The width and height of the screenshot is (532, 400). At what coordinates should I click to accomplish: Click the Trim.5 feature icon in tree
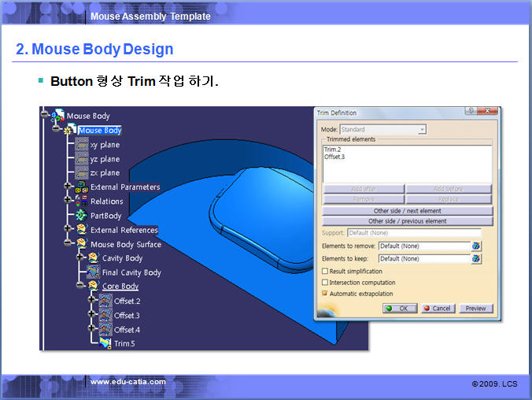[x=105, y=343]
